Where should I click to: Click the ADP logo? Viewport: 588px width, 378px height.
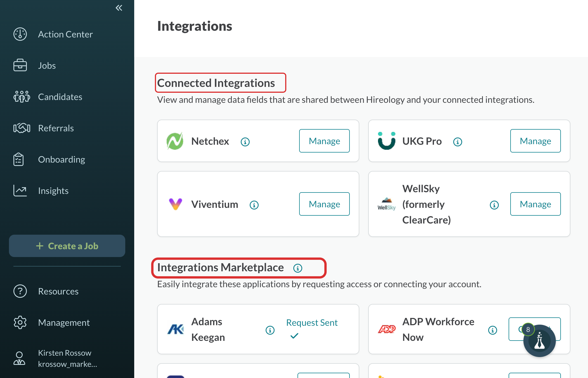387,329
